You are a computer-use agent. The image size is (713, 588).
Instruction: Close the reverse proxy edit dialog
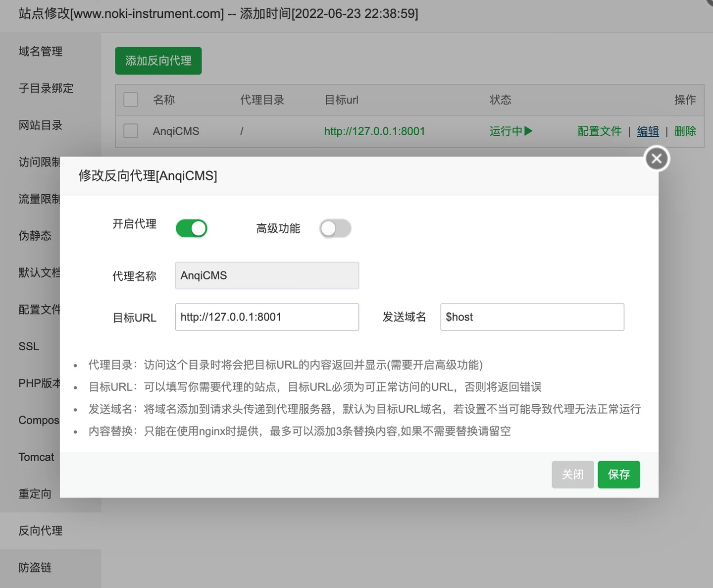657,159
